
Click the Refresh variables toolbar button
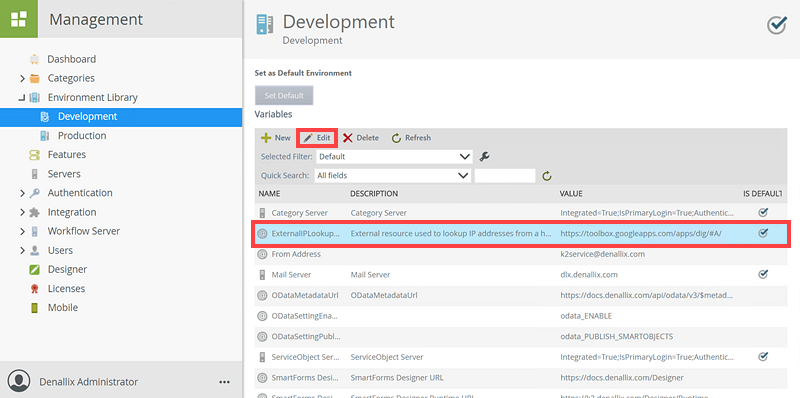(x=411, y=138)
